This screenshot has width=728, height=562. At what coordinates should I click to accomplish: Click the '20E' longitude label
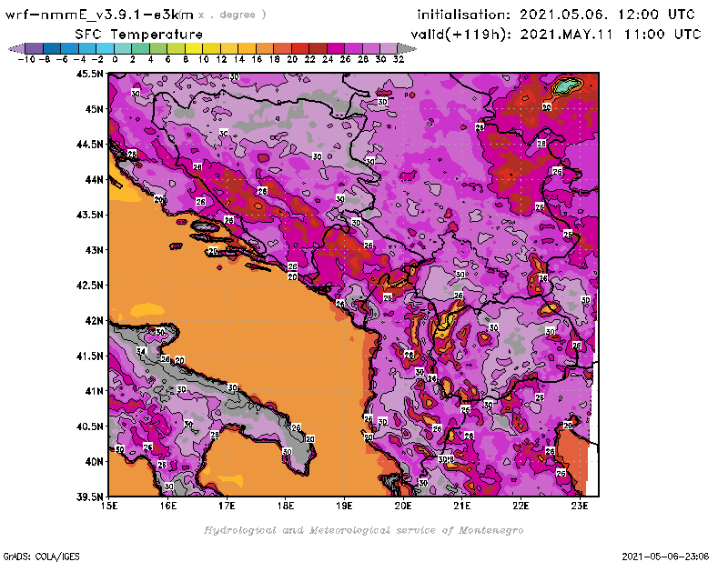(x=403, y=506)
